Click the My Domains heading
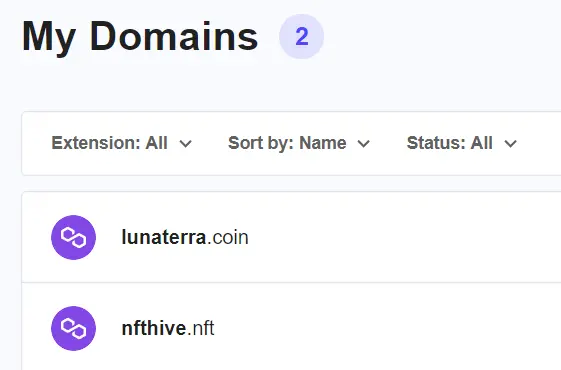Image resolution: width=561 pixels, height=370 pixels. coord(140,38)
